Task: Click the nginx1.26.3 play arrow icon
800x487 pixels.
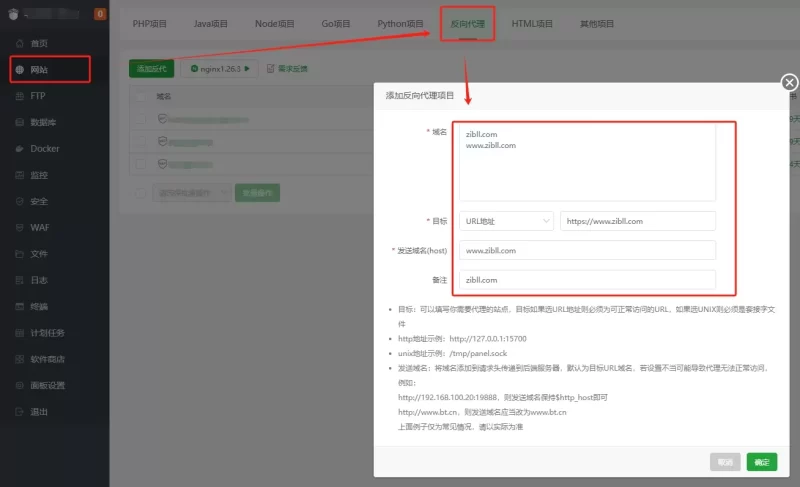Action: tap(247, 68)
